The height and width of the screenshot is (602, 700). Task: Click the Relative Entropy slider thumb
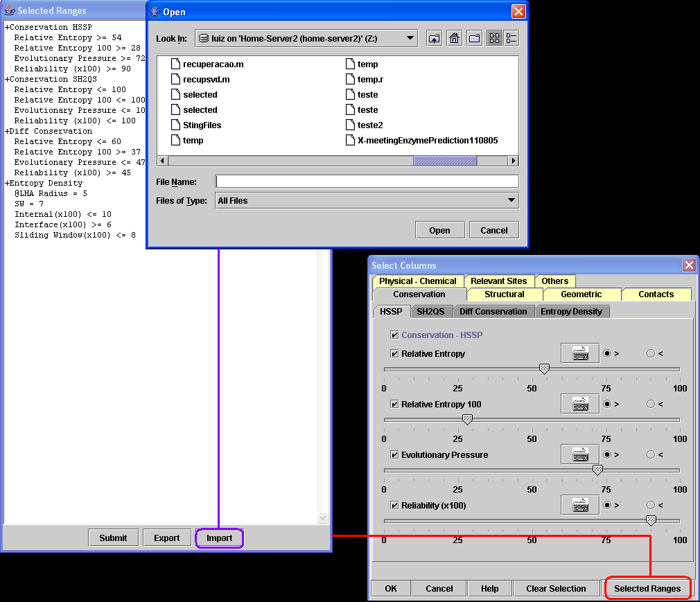click(x=544, y=368)
